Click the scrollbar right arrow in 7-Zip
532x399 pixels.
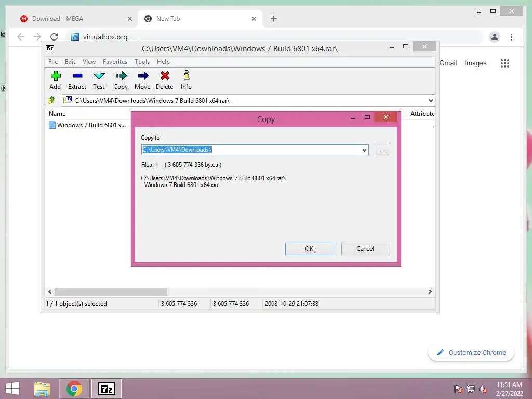(430, 292)
